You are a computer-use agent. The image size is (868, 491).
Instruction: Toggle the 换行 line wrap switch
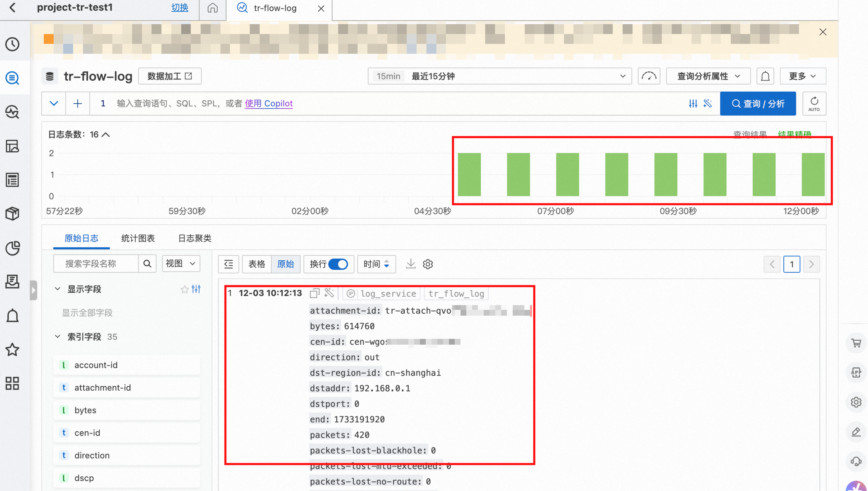tap(338, 264)
